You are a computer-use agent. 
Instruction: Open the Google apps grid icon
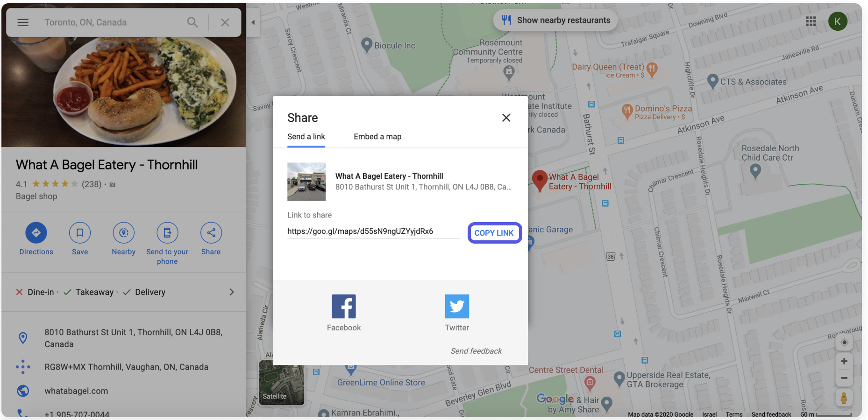811,21
